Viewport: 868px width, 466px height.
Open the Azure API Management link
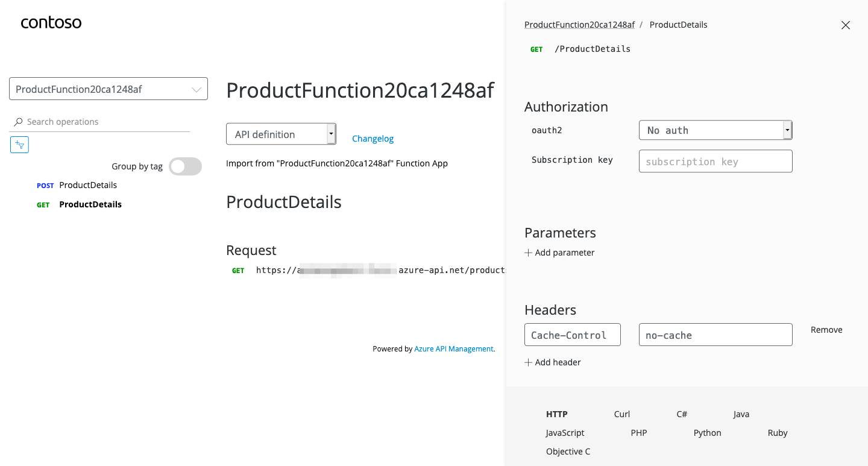[x=453, y=348]
